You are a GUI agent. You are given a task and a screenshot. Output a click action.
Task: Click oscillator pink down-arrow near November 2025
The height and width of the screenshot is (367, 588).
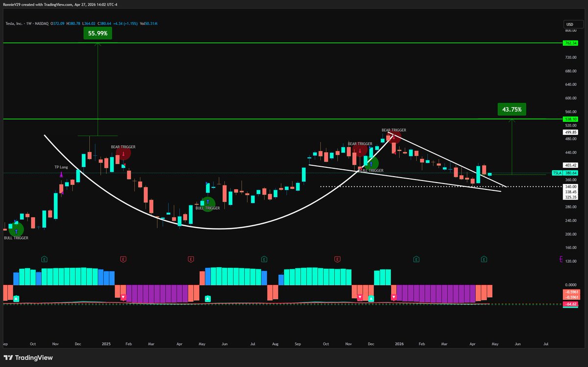[360, 297]
